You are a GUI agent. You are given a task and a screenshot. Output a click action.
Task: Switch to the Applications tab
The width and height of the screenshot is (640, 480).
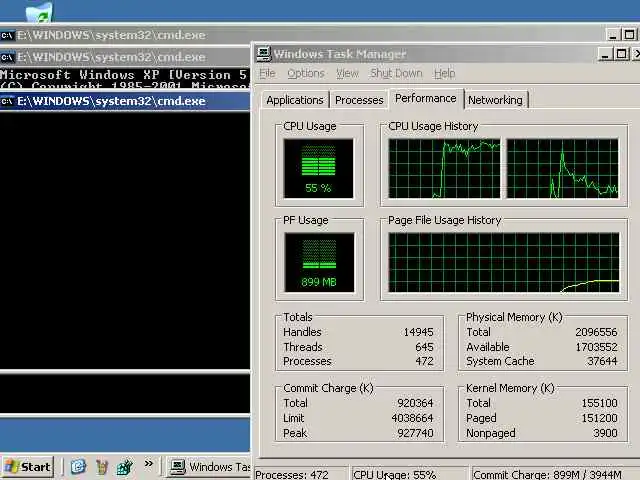pyautogui.click(x=295, y=100)
